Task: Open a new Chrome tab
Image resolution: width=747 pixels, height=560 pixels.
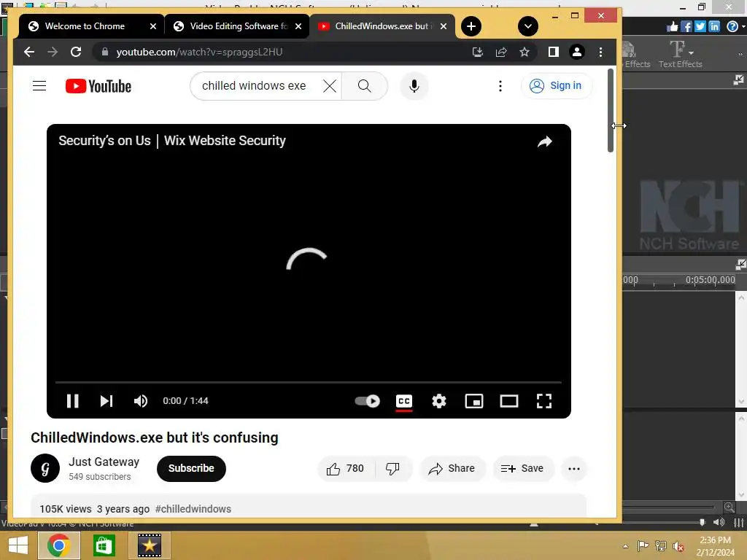Action: coord(471,26)
